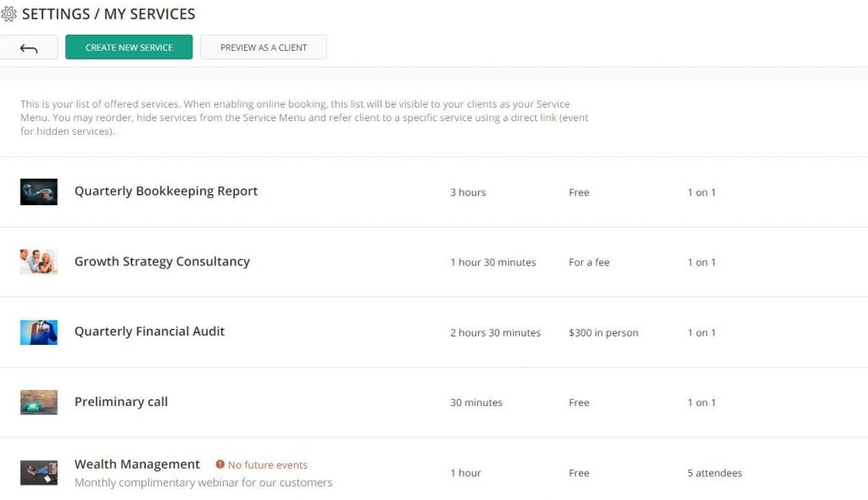The height and width of the screenshot is (500, 868).
Task: Click the '1 hour 30 minutes' duration
Action: tap(493, 263)
